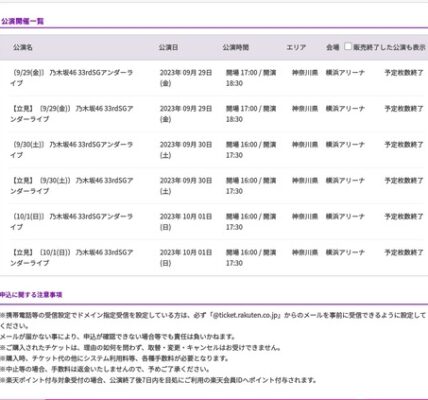The width and height of the screenshot is (428, 400).
Task: Click 予定枚数終了 status for first 9/29 show
Action: point(404,73)
